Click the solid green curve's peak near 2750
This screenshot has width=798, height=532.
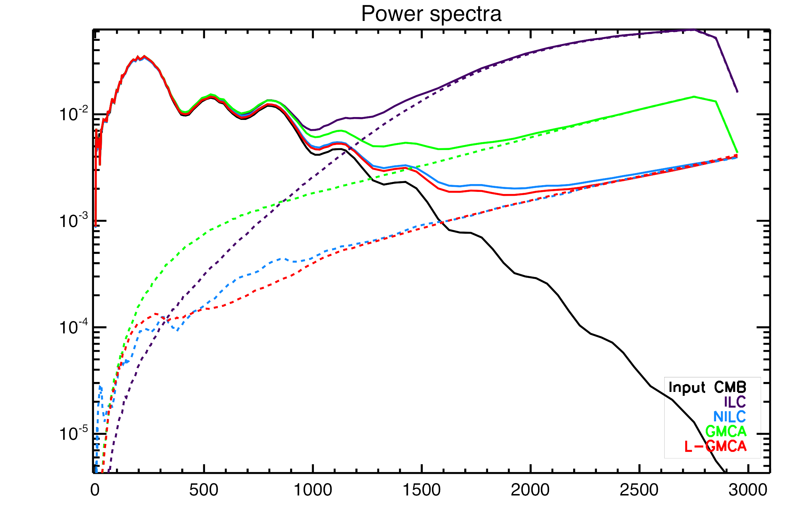click(694, 96)
